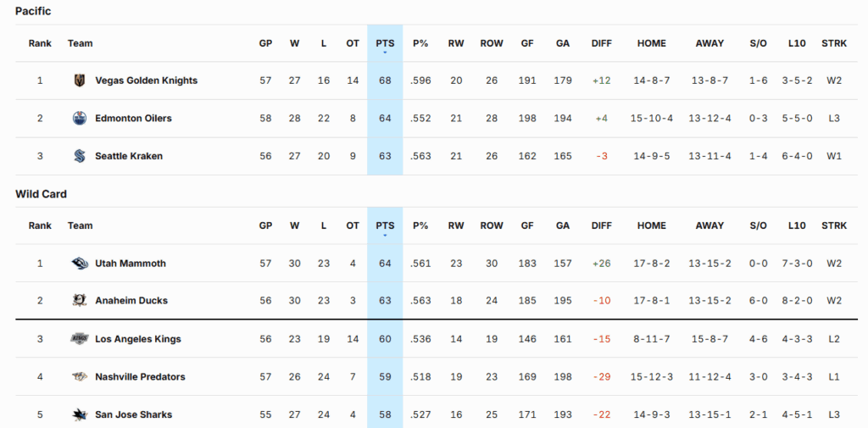Viewport: 868px width, 428px height.
Task: Click the Utah Mammoth logo icon
Action: pos(80,264)
